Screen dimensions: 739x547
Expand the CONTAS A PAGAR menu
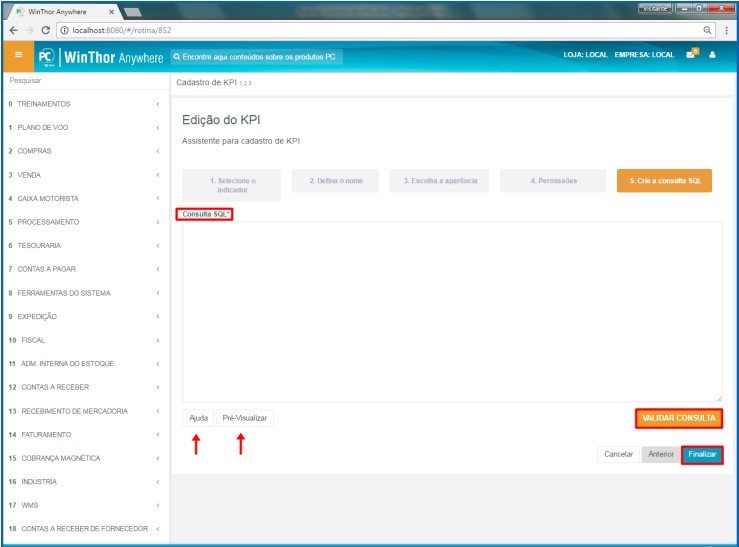tap(85, 269)
